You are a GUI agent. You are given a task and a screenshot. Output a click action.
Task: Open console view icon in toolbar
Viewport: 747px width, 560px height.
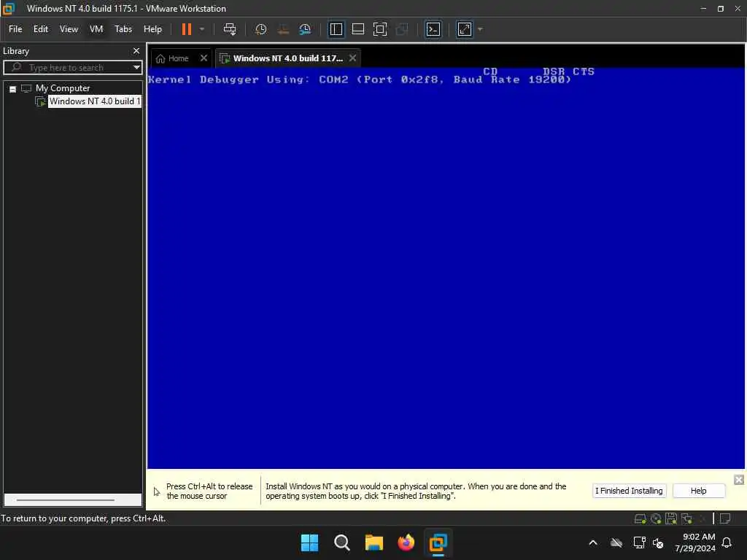point(433,29)
